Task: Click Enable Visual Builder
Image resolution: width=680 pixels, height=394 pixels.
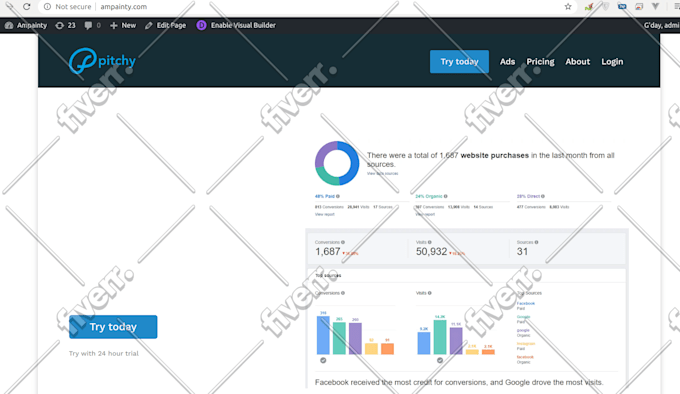Action: [236, 25]
